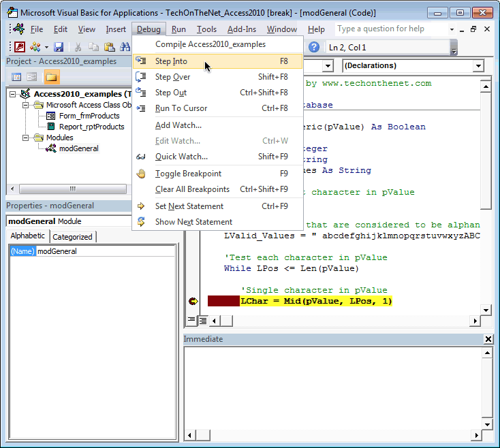Open the Run menu
Screen dimensions: 500x448
(178, 29)
